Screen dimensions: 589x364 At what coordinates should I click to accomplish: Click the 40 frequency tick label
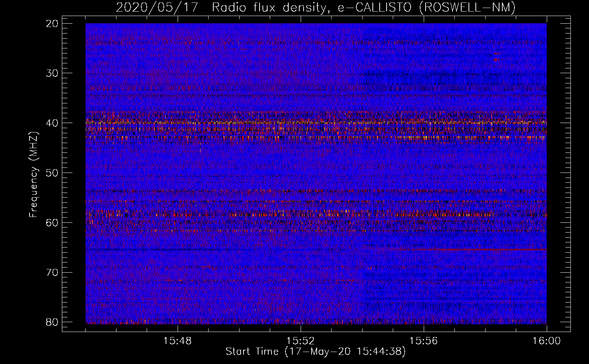(x=52, y=123)
